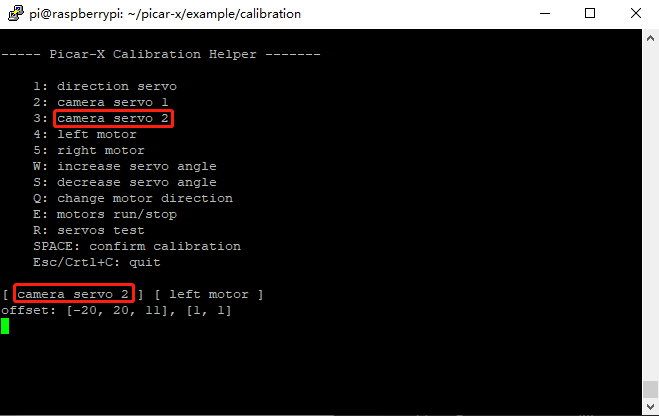The image size is (659, 416).
Task: Click the scrollbar up arrow
Action: coord(651,38)
